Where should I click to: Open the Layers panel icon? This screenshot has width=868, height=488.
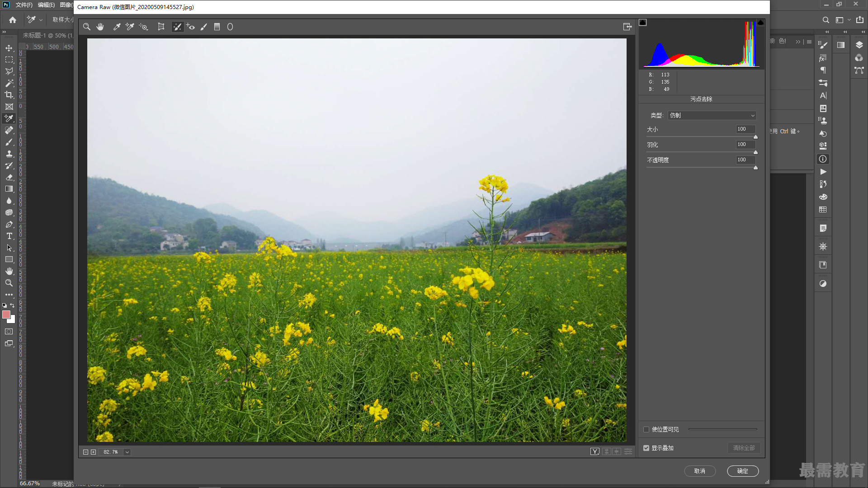859,45
